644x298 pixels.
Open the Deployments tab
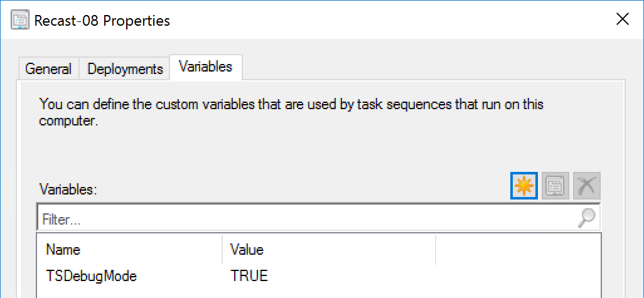125,69
